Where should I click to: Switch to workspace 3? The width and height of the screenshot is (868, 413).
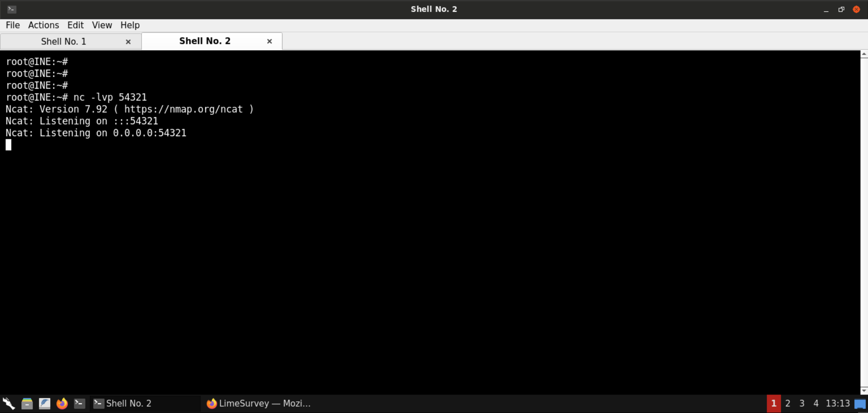802,404
